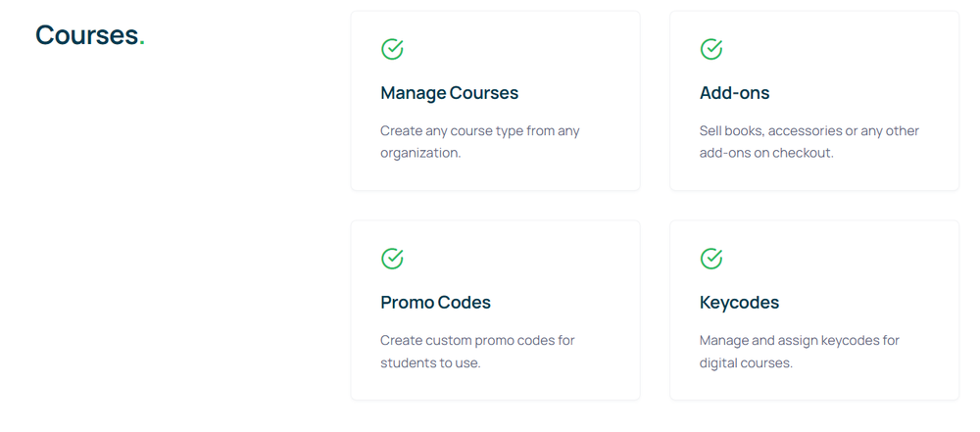Viewport: 980px width, 432px height.
Task: Open the Manage Courses heading
Action: coord(450,93)
